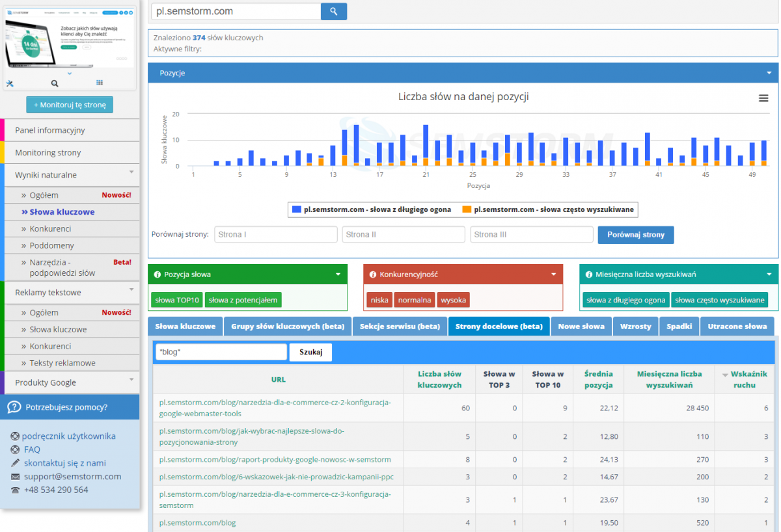The image size is (781, 532).
Task: Click the sort arrow on Wskaźnik ruchu column
Action: (x=726, y=375)
